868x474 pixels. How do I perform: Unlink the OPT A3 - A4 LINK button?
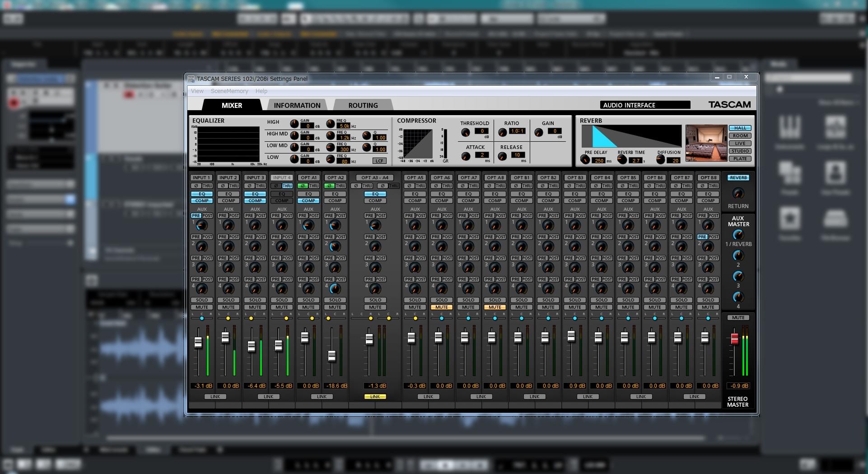tap(375, 396)
